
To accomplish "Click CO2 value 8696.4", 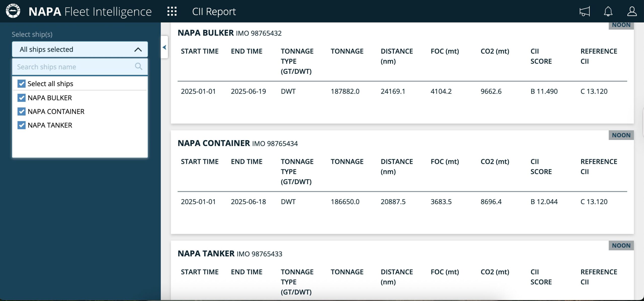I will tap(491, 202).
